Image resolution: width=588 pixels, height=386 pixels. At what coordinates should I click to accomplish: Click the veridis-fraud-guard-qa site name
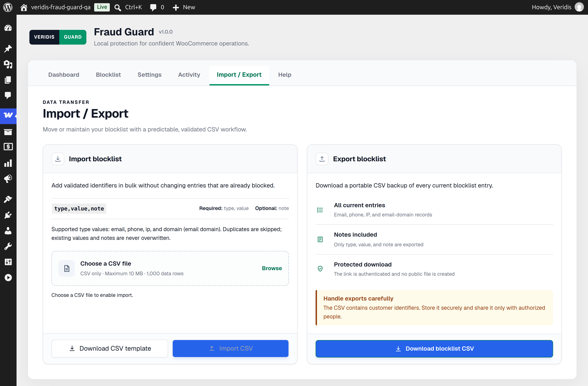click(60, 7)
